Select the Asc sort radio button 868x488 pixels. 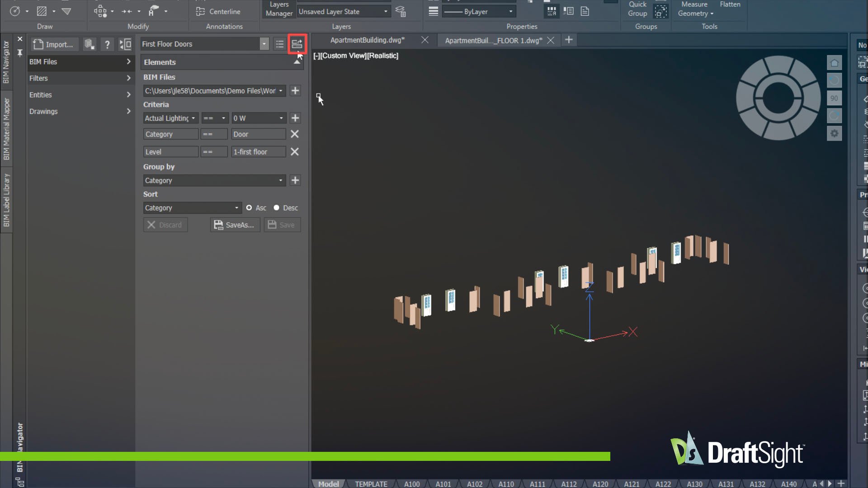(x=249, y=208)
